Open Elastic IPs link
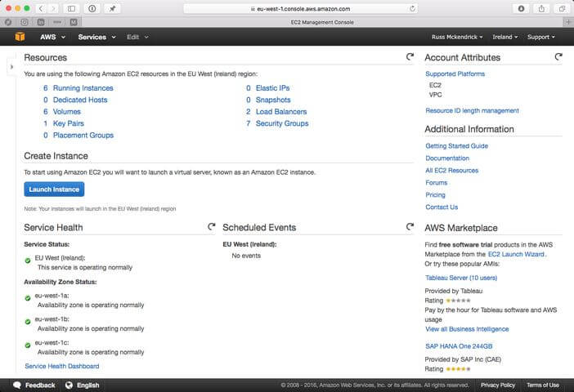This screenshot has width=574, height=392. point(273,88)
